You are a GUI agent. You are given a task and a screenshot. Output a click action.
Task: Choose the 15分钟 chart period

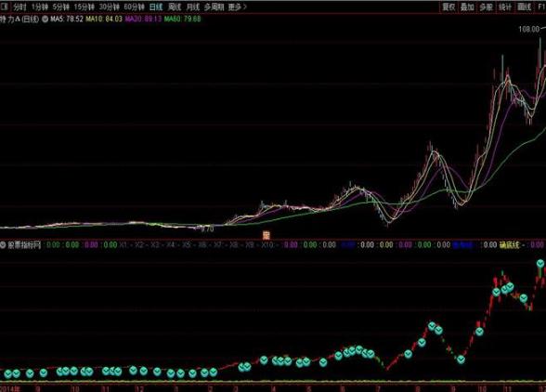tap(84, 7)
